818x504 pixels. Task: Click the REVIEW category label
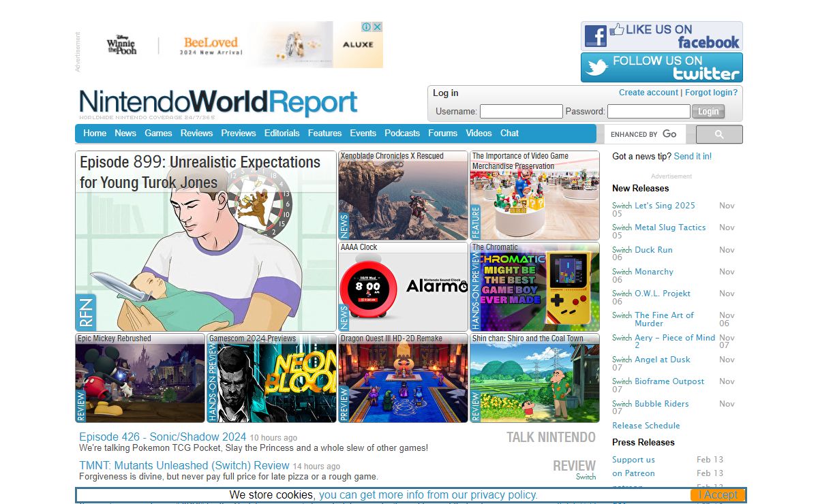574,466
